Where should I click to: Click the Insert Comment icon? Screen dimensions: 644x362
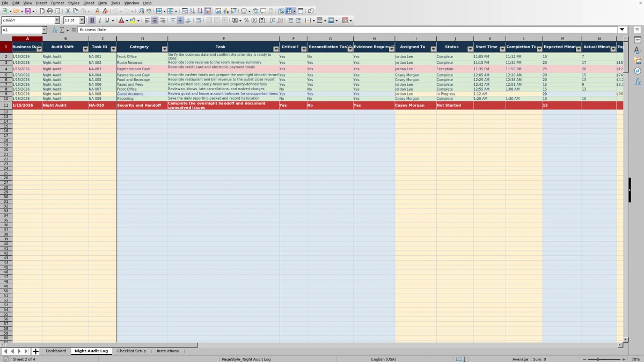(264, 11)
